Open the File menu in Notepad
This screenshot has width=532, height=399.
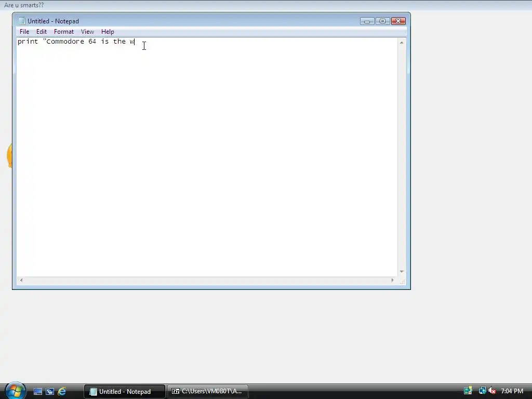click(x=24, y=32)
